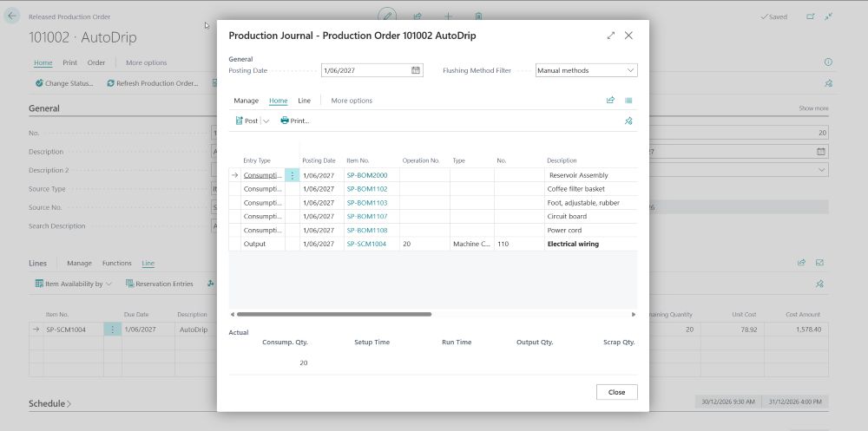Click Refresh Production Order... on the order page
This screenshot has width=868, height=431.
pyautogui.click(x=153, y=83)
